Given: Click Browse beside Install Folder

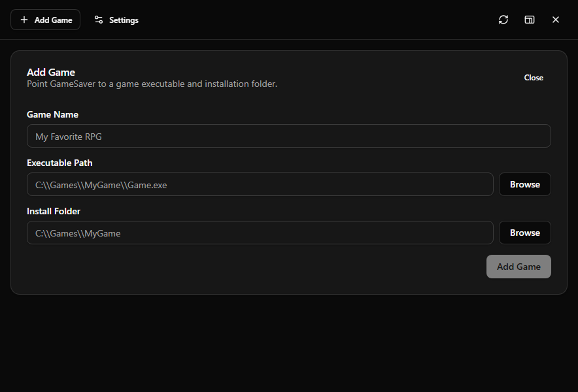Looking at the screenshot, I should pyautogui.click(x=524, y=233).
